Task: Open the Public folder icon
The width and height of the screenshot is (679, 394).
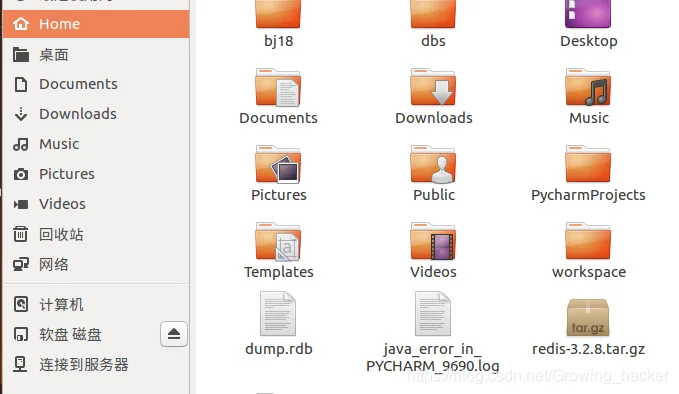Action: 433,165
